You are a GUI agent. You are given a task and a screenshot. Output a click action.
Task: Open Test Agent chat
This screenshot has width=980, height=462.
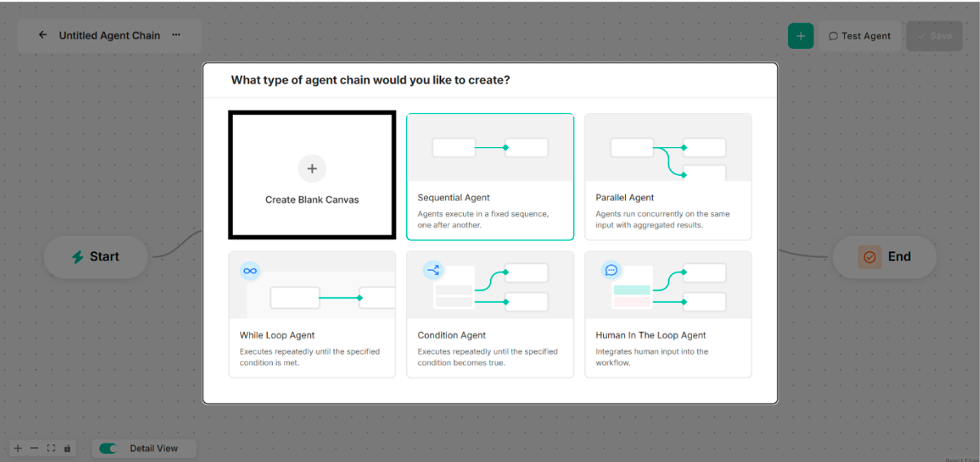pyautogui.click(x=860, y=36)
